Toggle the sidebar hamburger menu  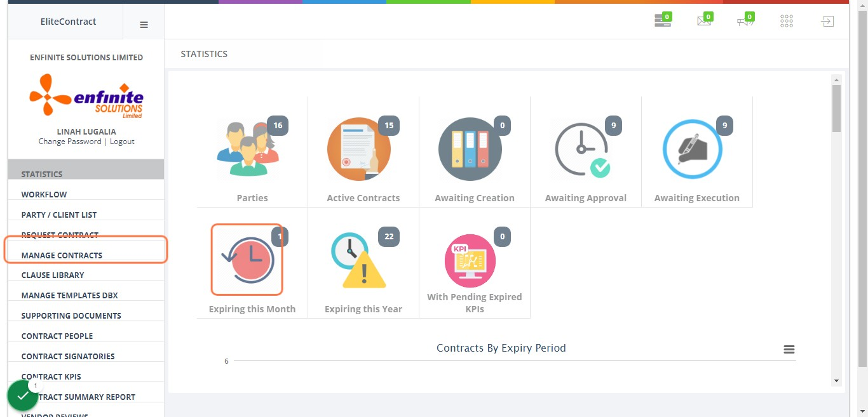(144, 25)
